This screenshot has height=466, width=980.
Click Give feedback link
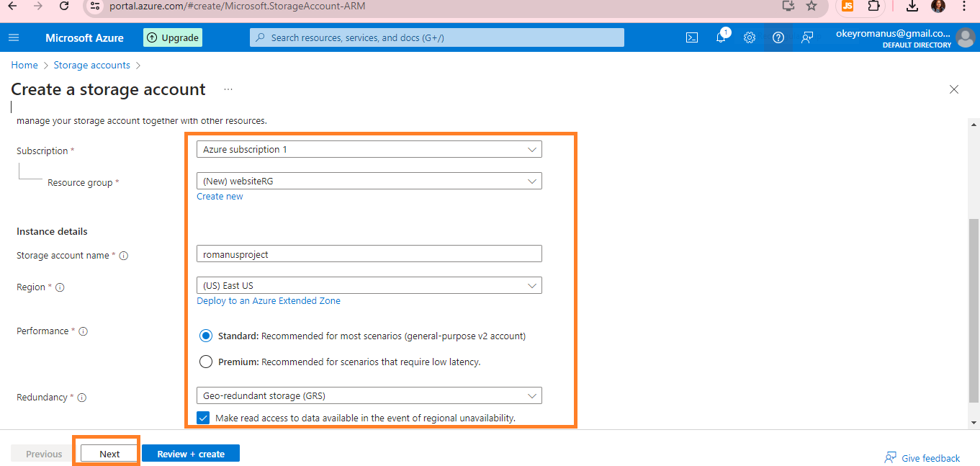click(x=922, y=458)
